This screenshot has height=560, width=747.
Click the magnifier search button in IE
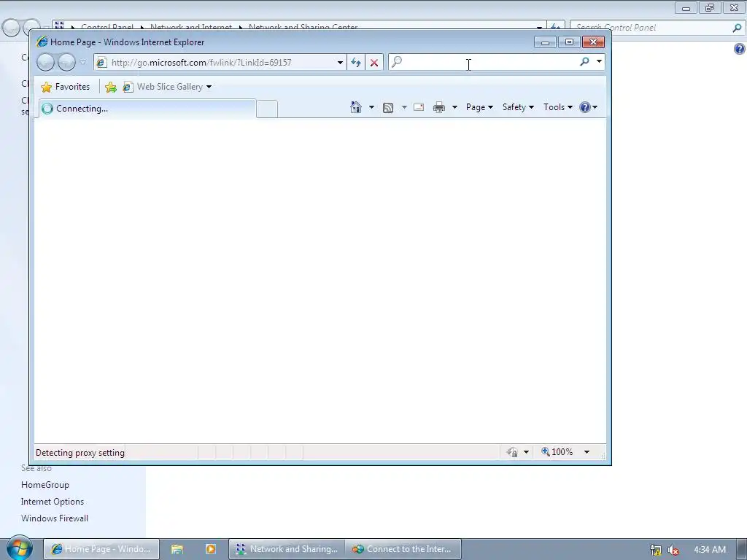(x=584, y=61)
